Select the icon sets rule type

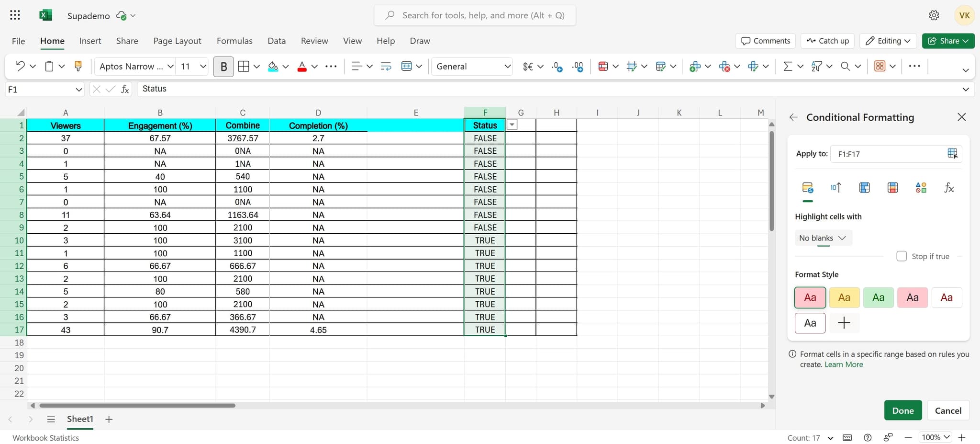[x=921, y=187]
